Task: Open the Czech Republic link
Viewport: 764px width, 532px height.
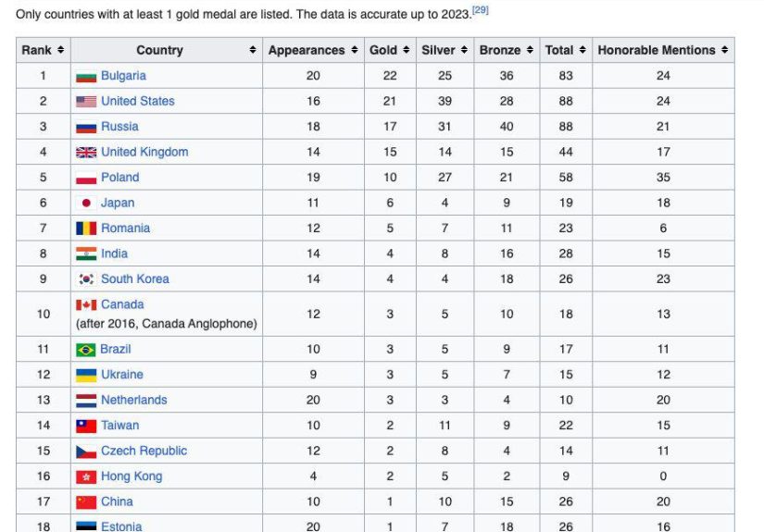Action: (x=144, y=451)
